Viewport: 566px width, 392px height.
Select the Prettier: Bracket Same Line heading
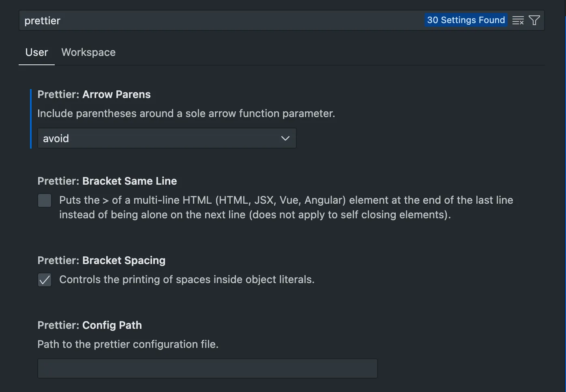coord(107,181)
